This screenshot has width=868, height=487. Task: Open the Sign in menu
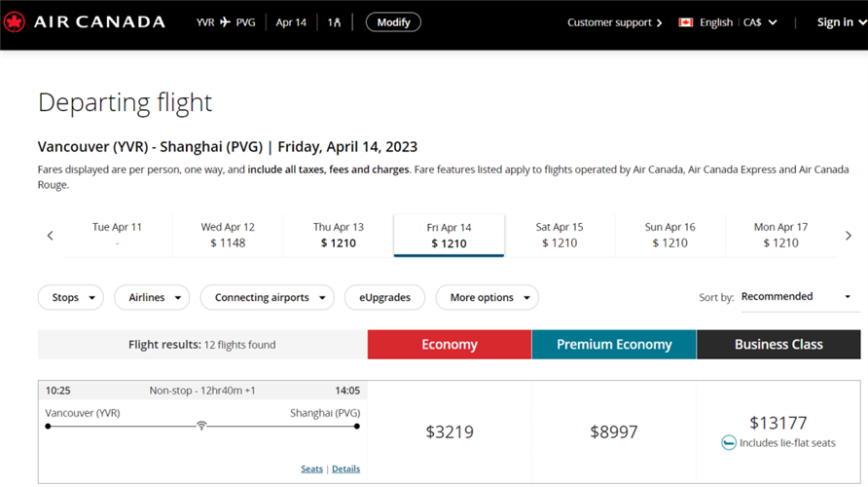(840, 22)
